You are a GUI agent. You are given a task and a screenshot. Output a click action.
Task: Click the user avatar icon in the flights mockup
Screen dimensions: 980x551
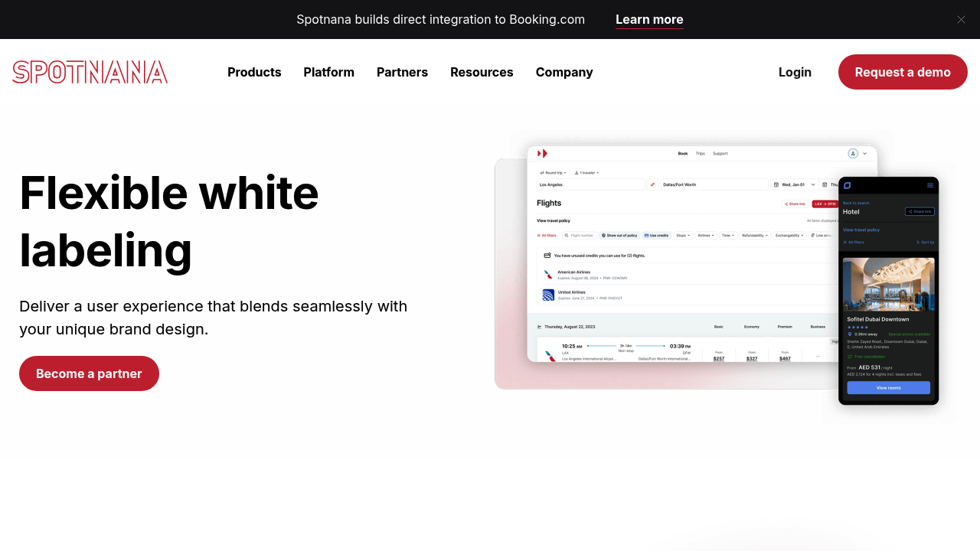coord(853,154)
